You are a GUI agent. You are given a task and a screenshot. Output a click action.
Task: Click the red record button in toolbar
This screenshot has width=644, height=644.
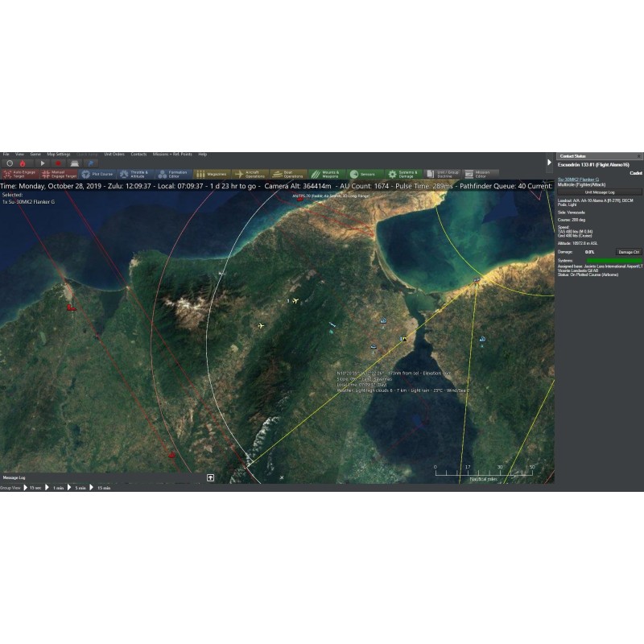click(58, 163)
